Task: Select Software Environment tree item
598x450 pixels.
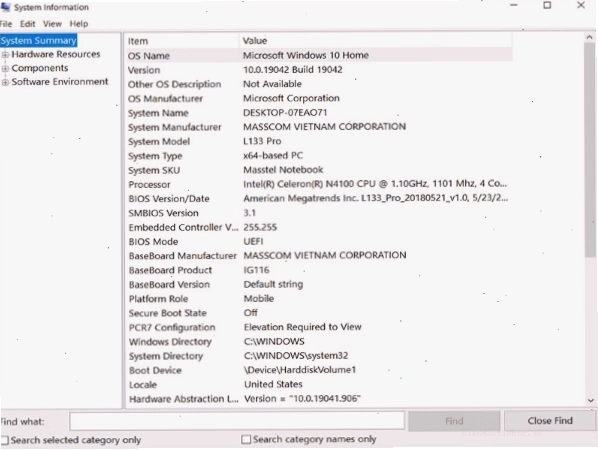Action: [60, 82]
